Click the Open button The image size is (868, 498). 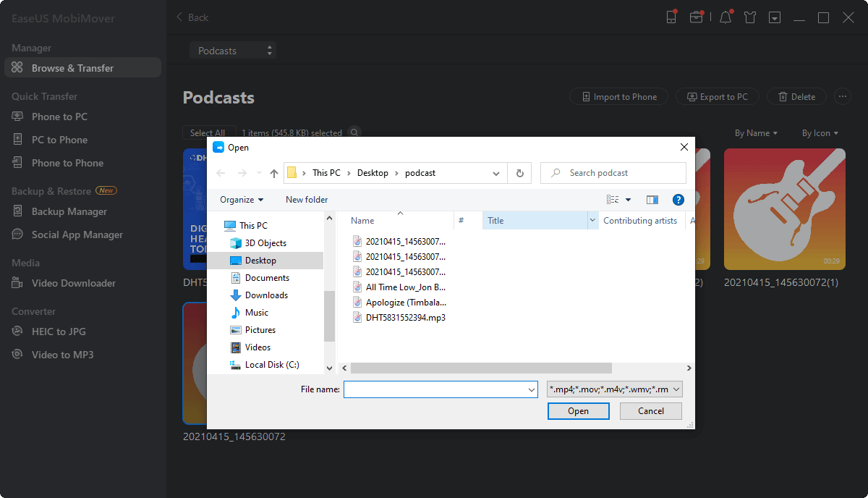coord(578,411)
